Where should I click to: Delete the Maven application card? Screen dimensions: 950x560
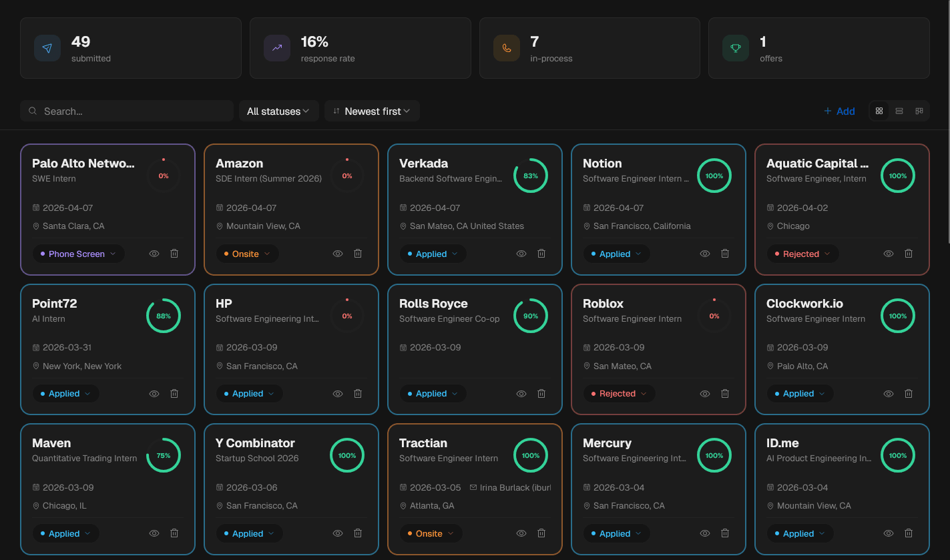tap(174, 533)
